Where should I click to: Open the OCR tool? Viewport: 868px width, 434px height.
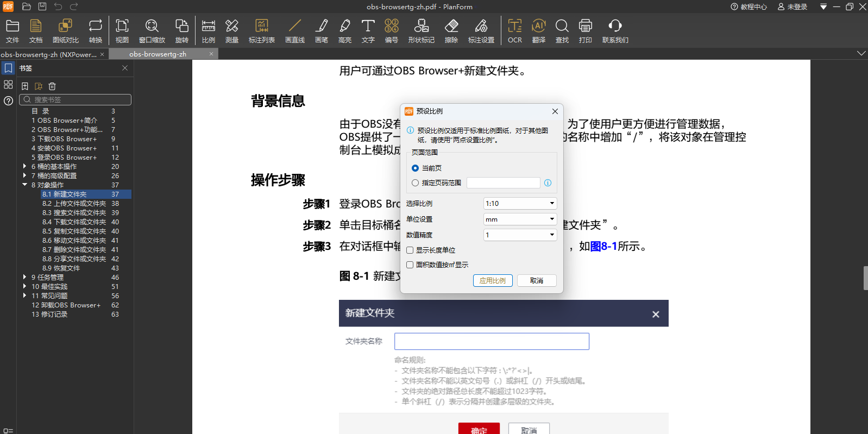514,31
